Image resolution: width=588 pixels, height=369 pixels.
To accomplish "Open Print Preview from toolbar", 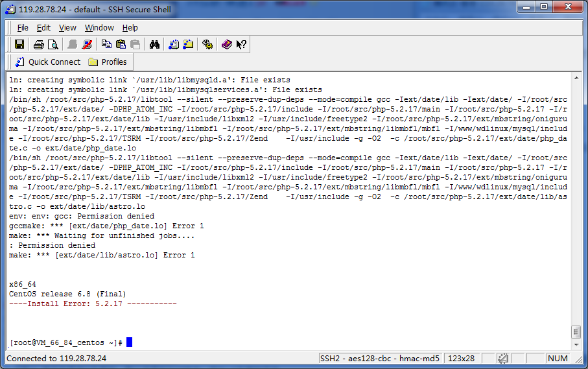I will (53, 45).
